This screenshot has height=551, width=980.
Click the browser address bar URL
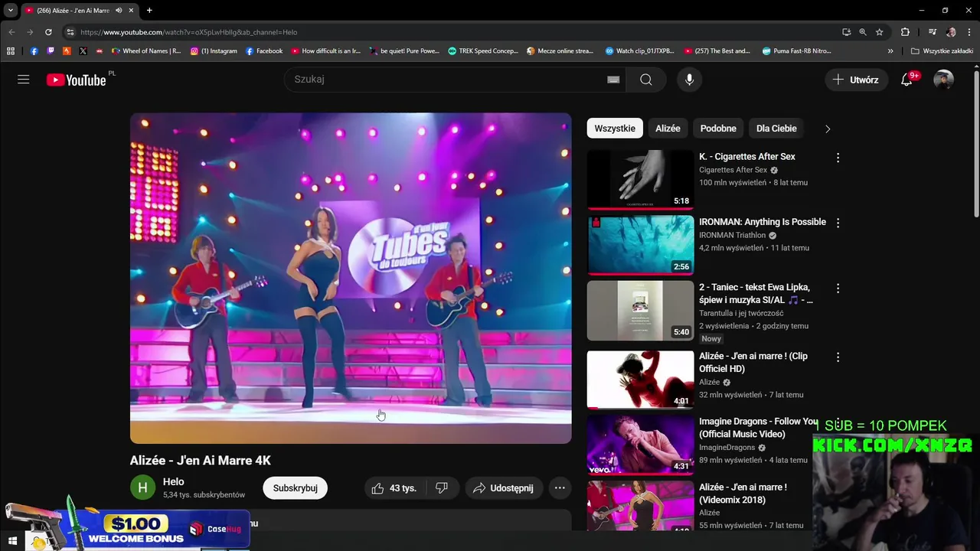[188, 32]
